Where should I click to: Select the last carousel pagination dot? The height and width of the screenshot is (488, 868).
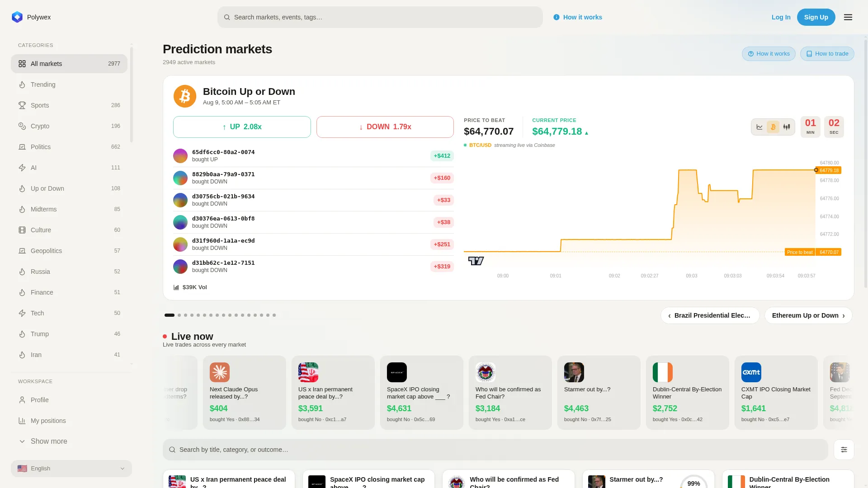[274, 315]
